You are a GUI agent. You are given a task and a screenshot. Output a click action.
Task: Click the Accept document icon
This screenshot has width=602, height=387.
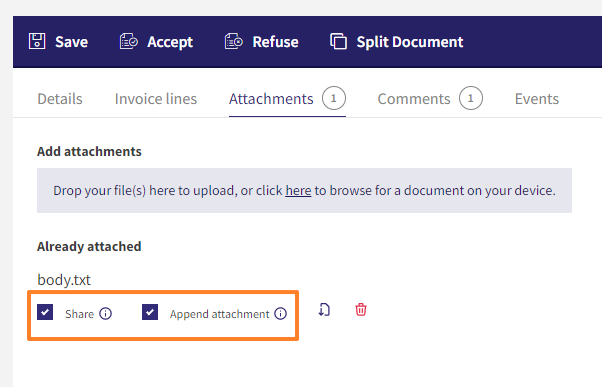[x=129, y=41]
